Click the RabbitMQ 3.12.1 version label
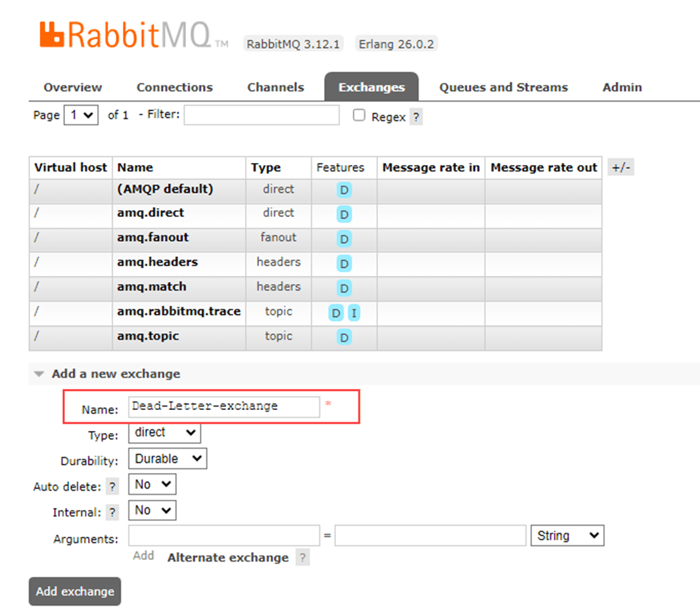Screen dimensions: 700x613 click(293, 44)
